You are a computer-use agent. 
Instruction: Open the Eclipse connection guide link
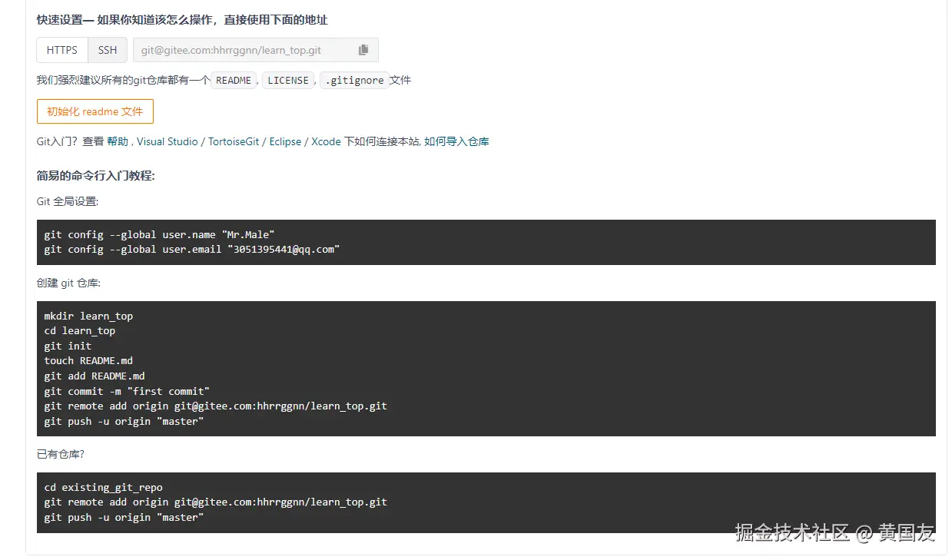tap(285, 141)
